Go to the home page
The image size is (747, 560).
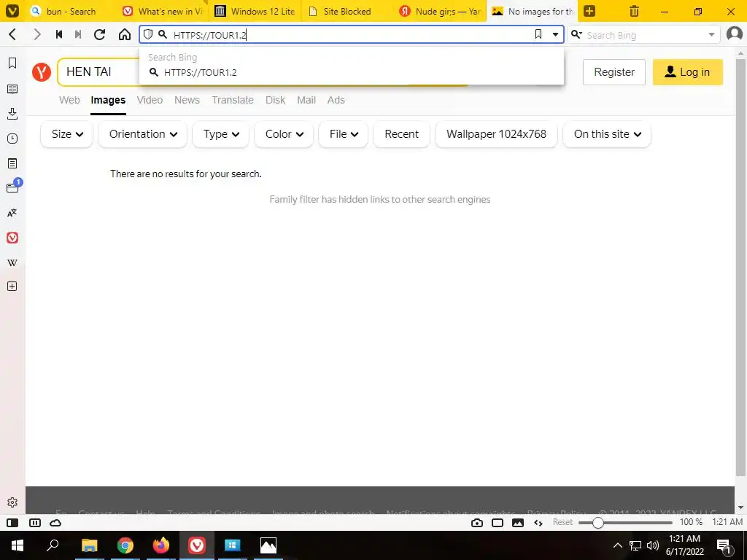pyautogui.click(x=124, y=34)
